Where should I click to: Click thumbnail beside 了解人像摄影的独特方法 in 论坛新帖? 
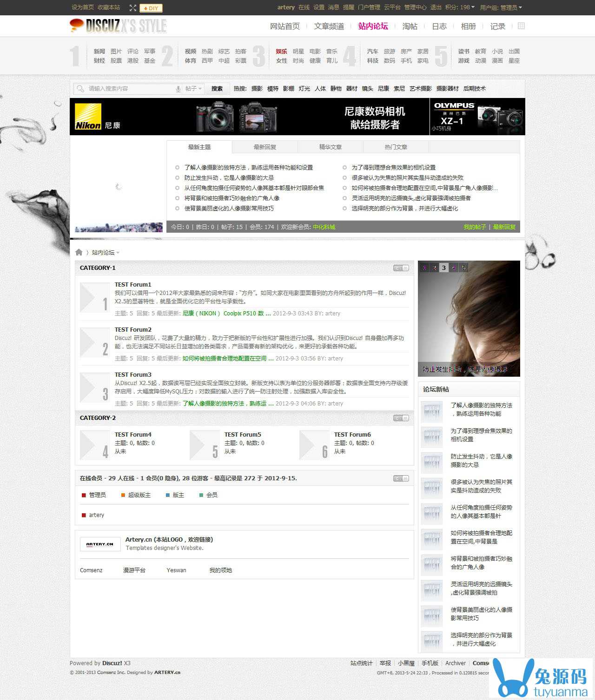pos(432,412)
